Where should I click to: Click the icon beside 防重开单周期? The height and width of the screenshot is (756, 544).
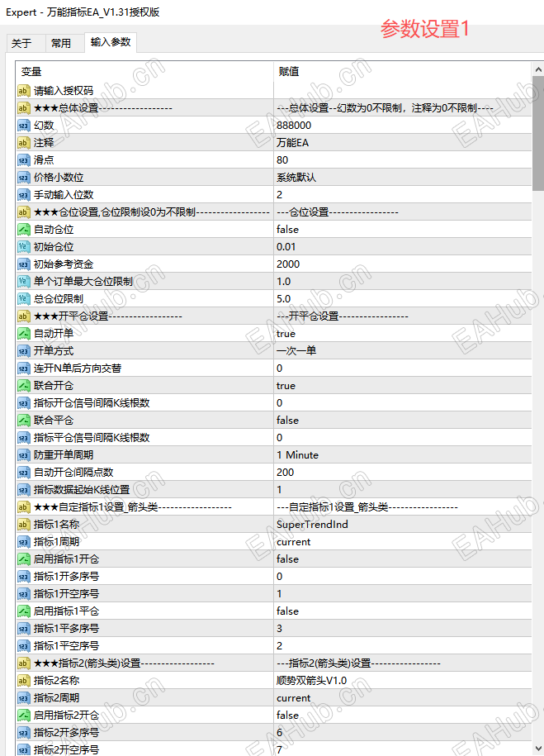pos(24,455)
